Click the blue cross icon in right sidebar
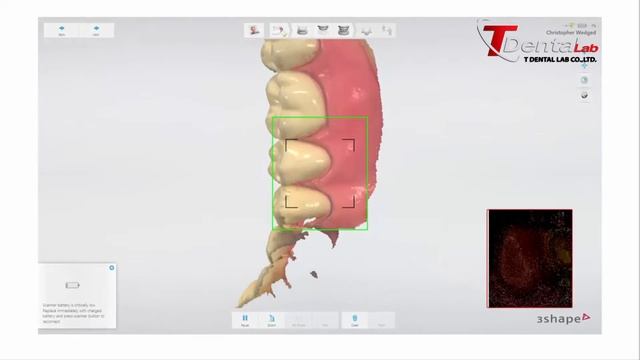The image size is (640, 360). click(584, 65)
